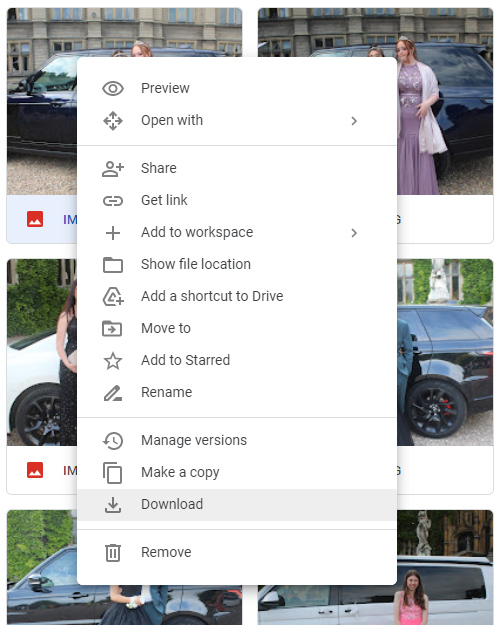The height and width of the screenshot is (625, 501).
Task: Choose Preview from the context menu
Action: 237,88
